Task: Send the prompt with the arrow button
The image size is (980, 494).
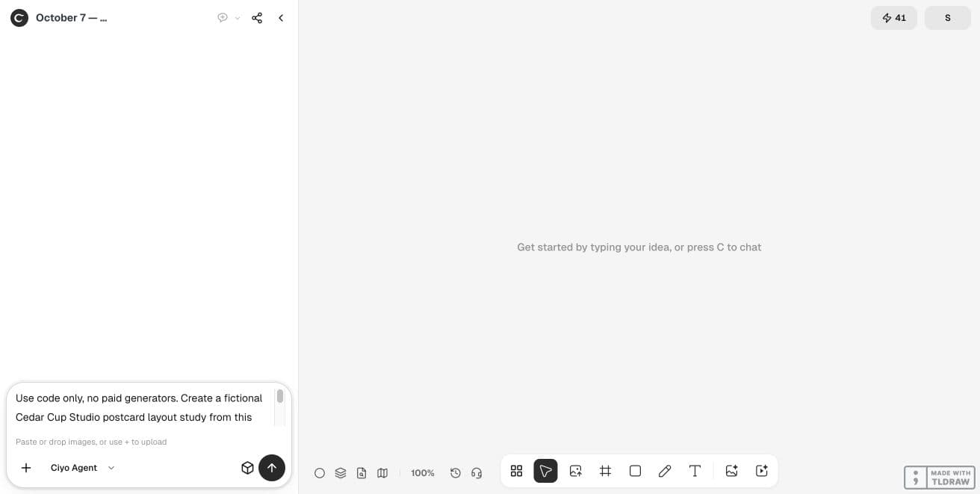Action: 272,468
